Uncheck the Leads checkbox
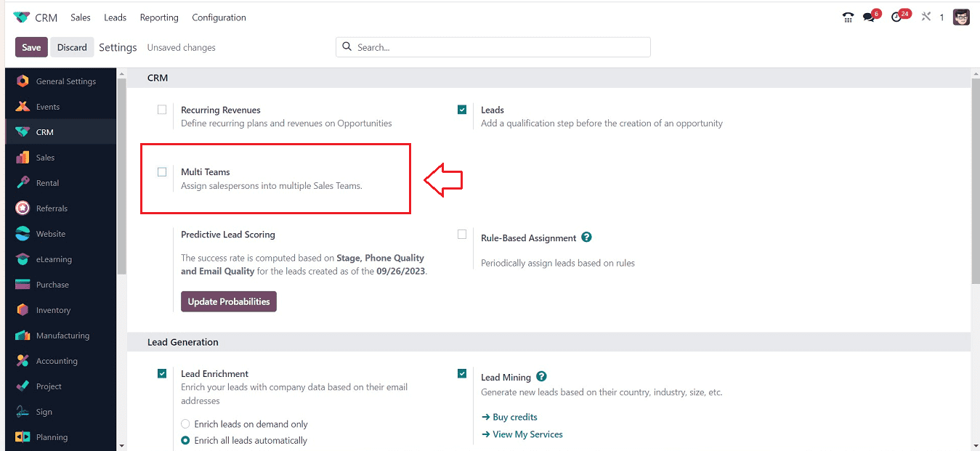The height and width of the screenshot is (451, 980). click(462, 110)
